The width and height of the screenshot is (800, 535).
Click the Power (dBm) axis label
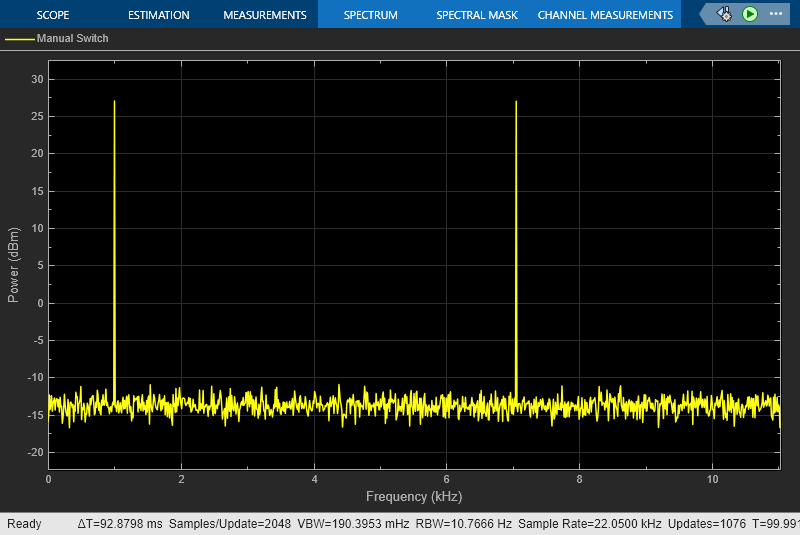click(x=13, y=265)
